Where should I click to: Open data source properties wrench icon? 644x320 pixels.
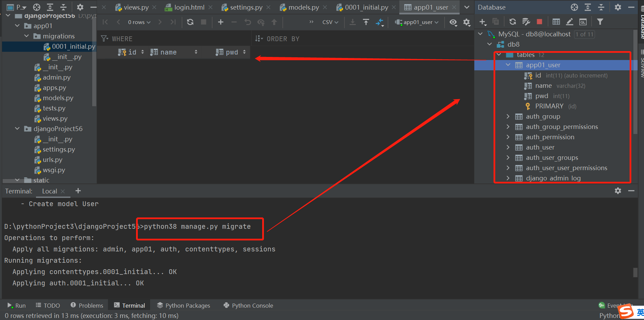tap(526, 22)
